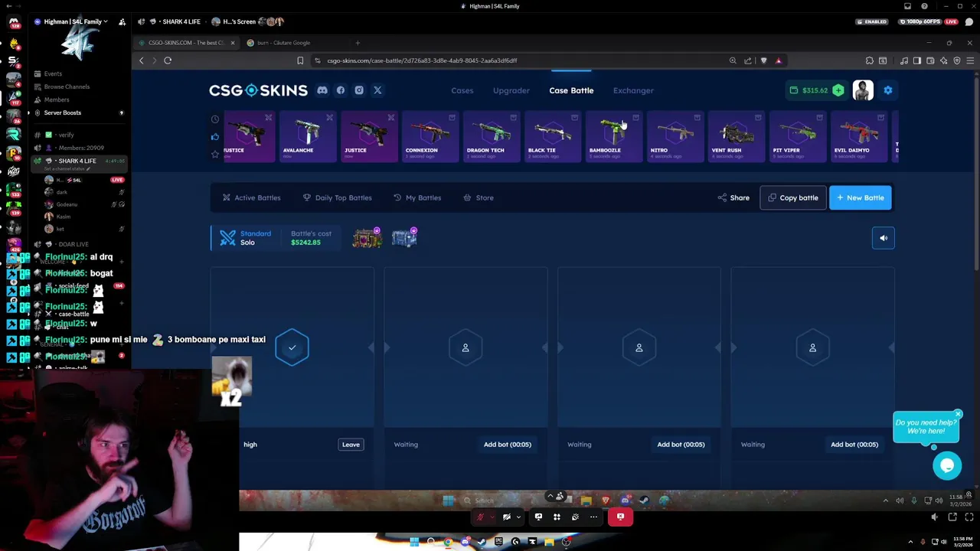Viewport: 980px width, 551px height.
Task: Click the Brave shields icon in address bar
Action: coord(763,60)
